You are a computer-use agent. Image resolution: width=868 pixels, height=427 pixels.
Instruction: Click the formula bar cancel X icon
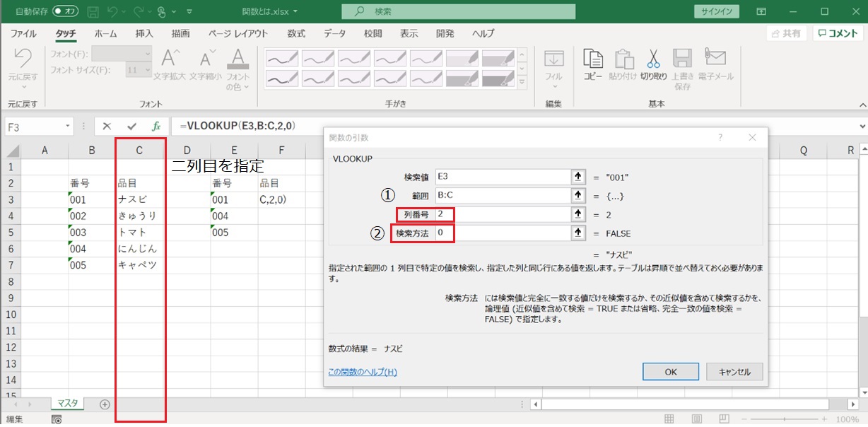[107, 126]
